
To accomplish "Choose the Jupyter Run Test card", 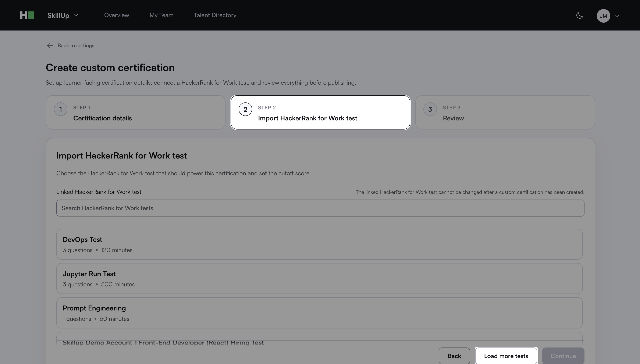I will pos(319,279).
